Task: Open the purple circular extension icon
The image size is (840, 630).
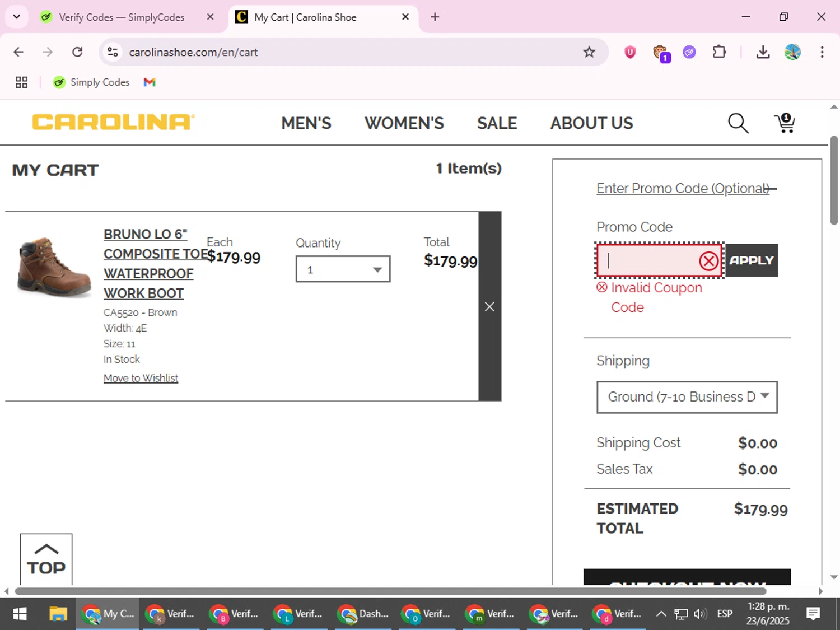Action: tap(689, 52)
